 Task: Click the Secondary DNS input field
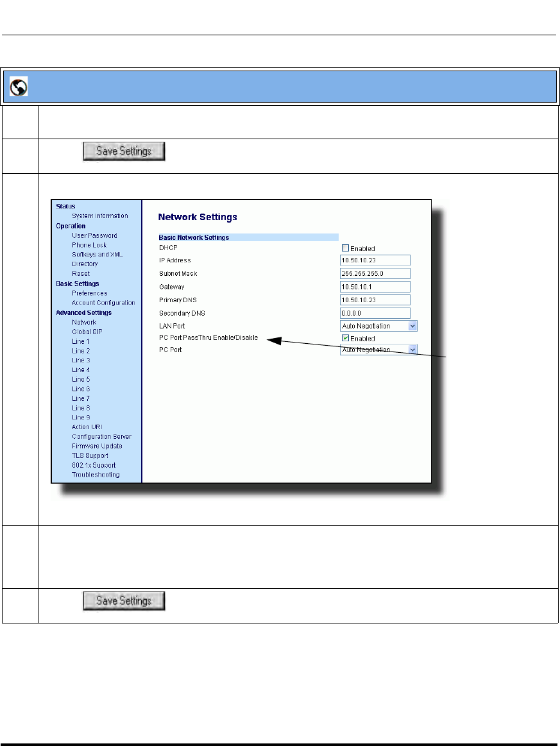pyautogui.click(x=375, y=313)
